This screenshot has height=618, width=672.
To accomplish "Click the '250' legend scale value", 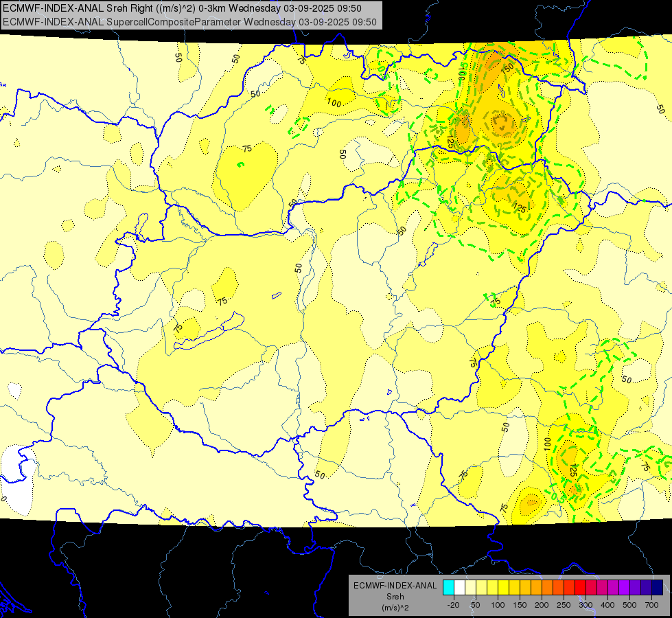I will coord(564,605).
